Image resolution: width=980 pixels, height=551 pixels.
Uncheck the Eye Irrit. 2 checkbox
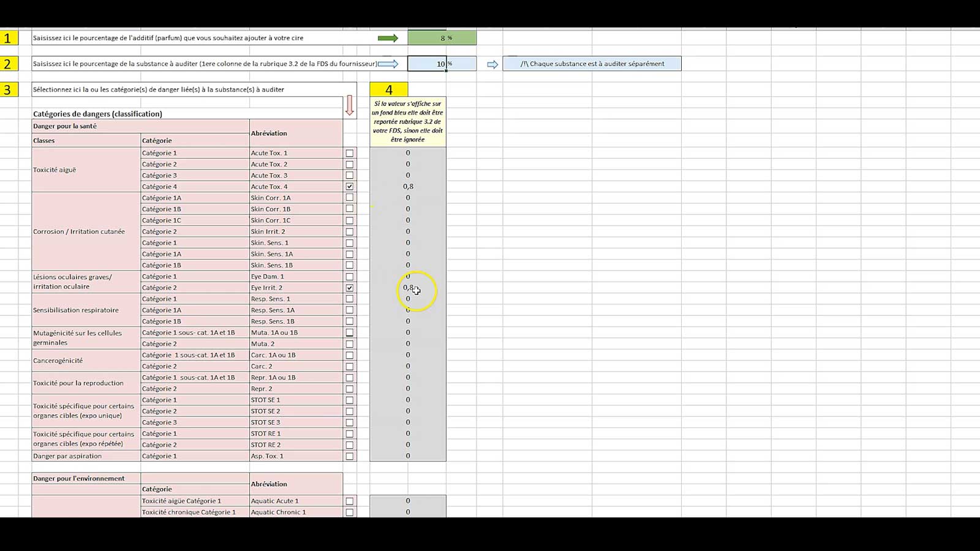click(350, 288)
